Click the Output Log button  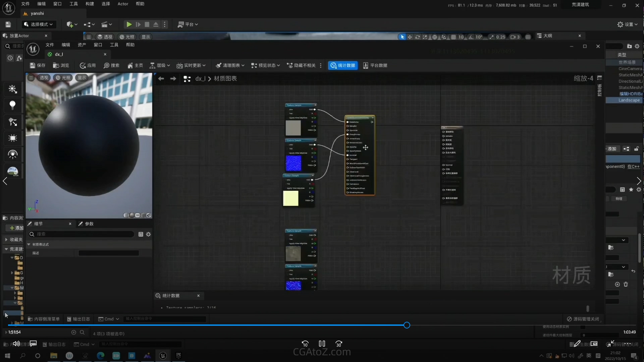(x=78, y=319)
